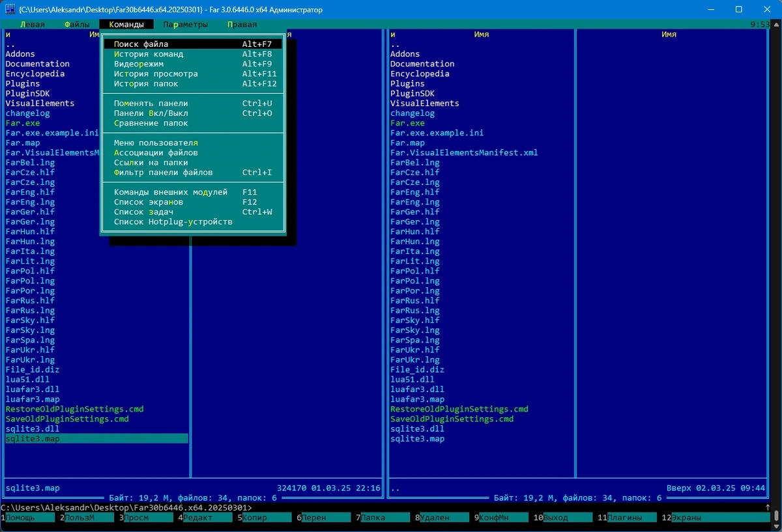Open the Левая menu

pyautogui.click(x=33, y=25)
